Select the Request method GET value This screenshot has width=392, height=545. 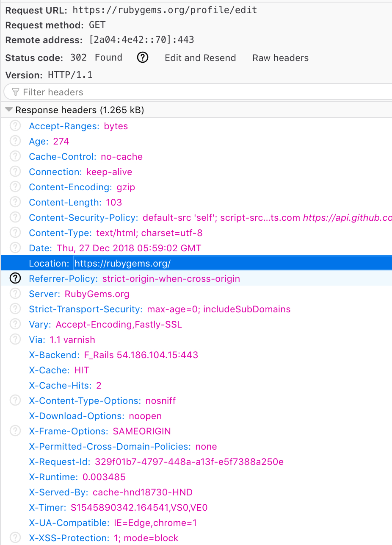tap(97, 25)
